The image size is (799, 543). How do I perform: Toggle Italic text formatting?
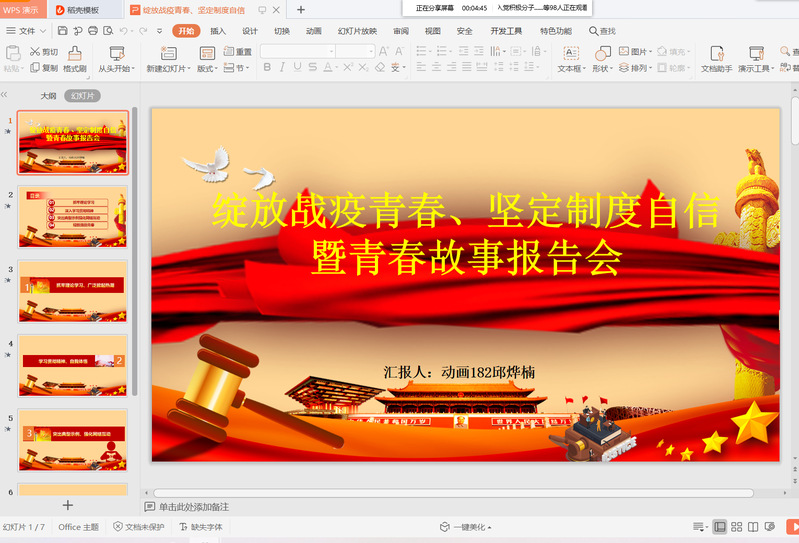pos(283,68)
